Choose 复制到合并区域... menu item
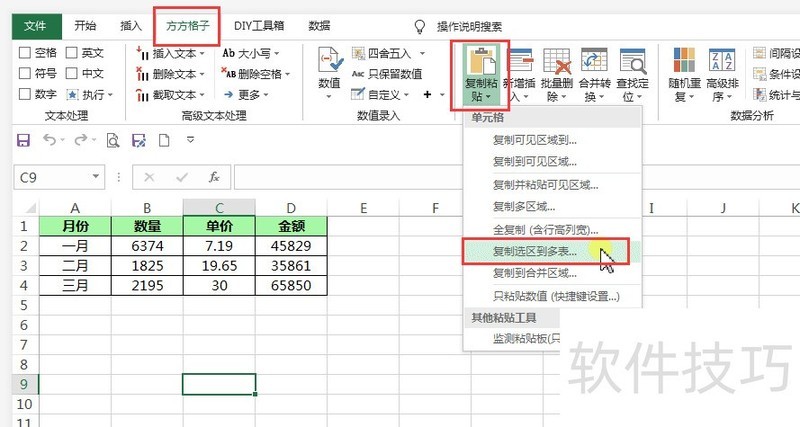This screenshot has width=800, height=427. click(552, 273)
